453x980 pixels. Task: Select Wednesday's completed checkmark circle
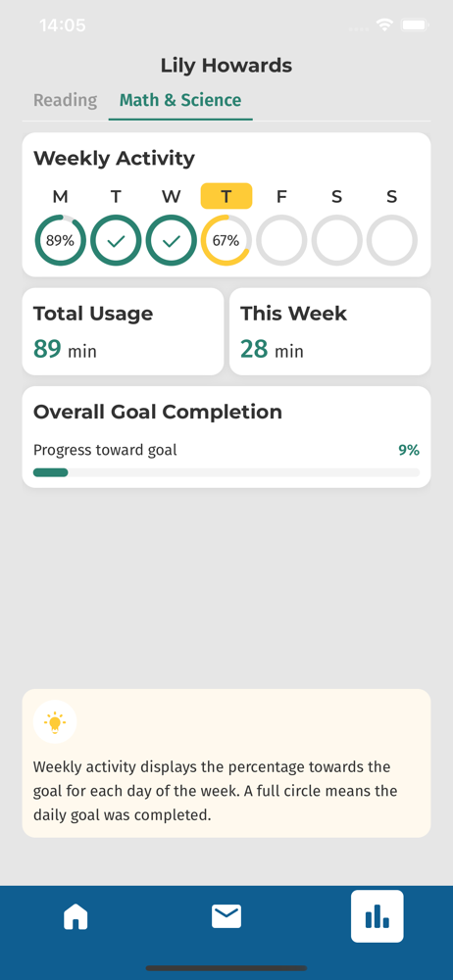[x=171, y=241]
